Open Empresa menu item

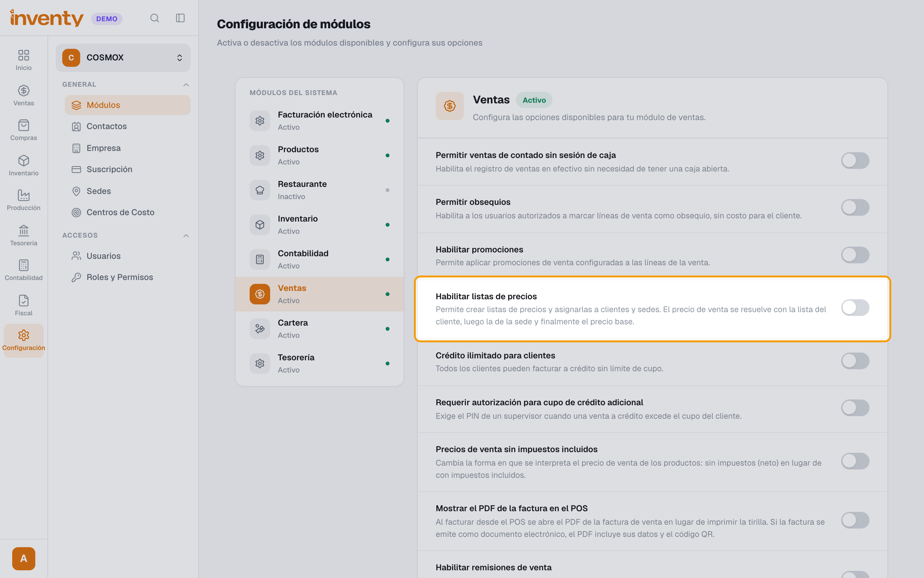(x=127, y=148)
